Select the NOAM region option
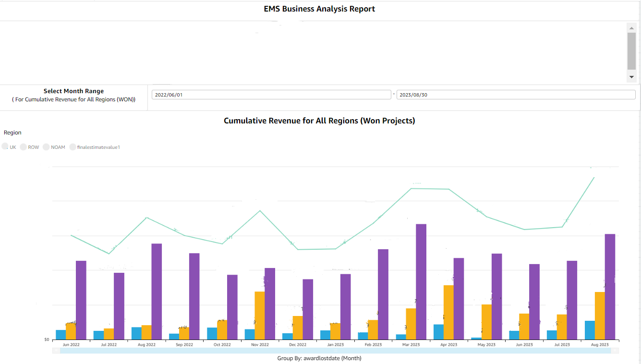 [46, 146]
